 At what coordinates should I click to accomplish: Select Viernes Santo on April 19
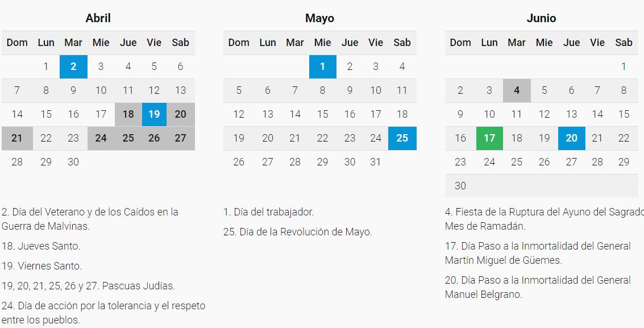pos(154,114)
